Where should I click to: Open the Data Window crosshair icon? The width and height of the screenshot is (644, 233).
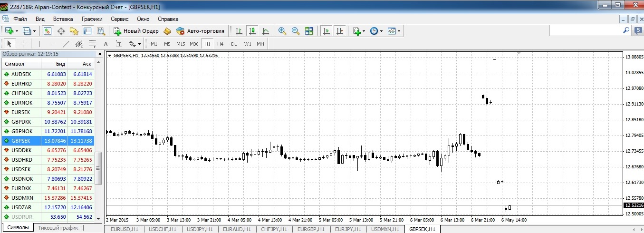pos(61,31)
